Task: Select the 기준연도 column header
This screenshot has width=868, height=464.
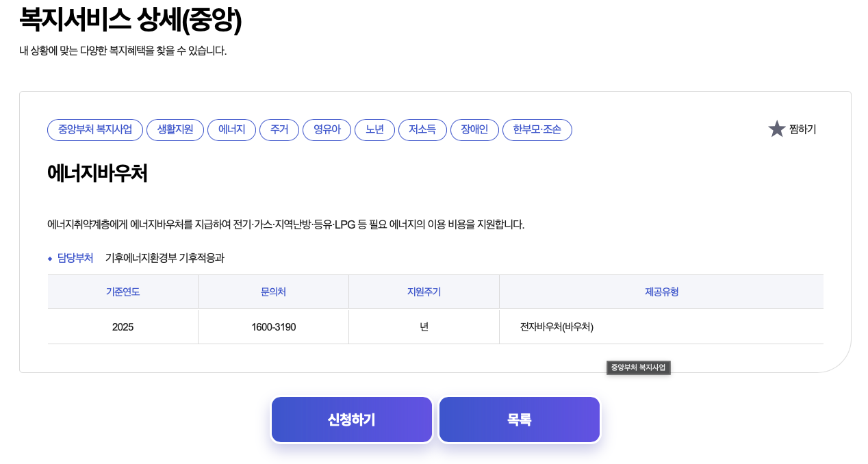Action: pyautogui.click(x=123, y=292)
